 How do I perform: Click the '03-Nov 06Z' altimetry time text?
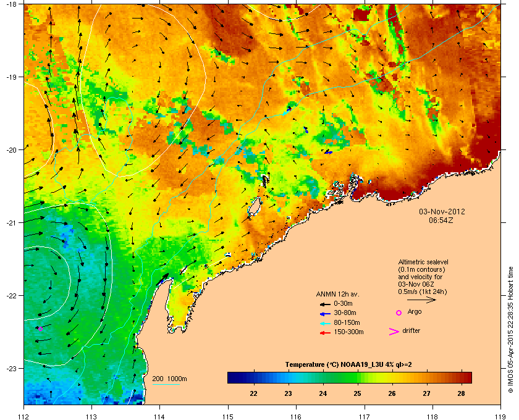click(x=416, y=284)
